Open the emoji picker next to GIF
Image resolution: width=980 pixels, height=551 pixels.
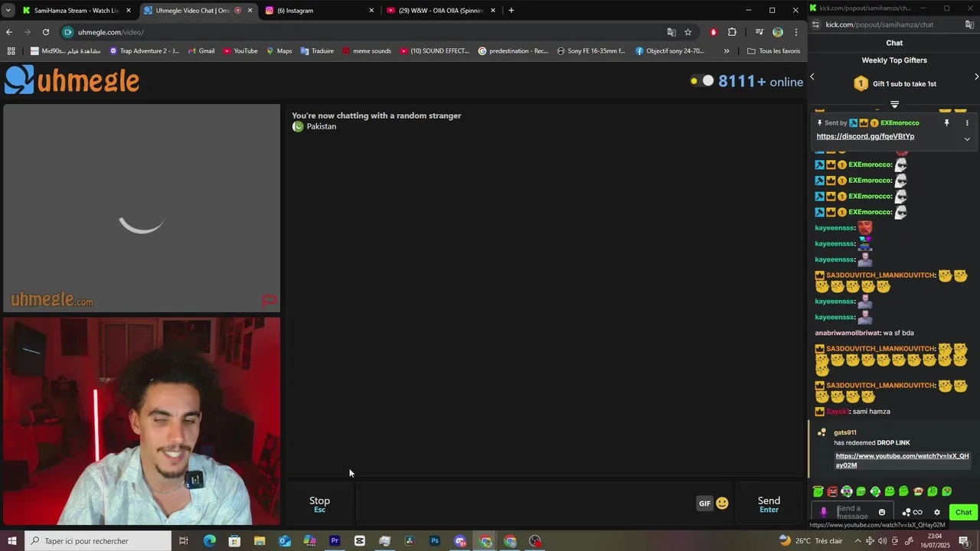coord(722,504)
